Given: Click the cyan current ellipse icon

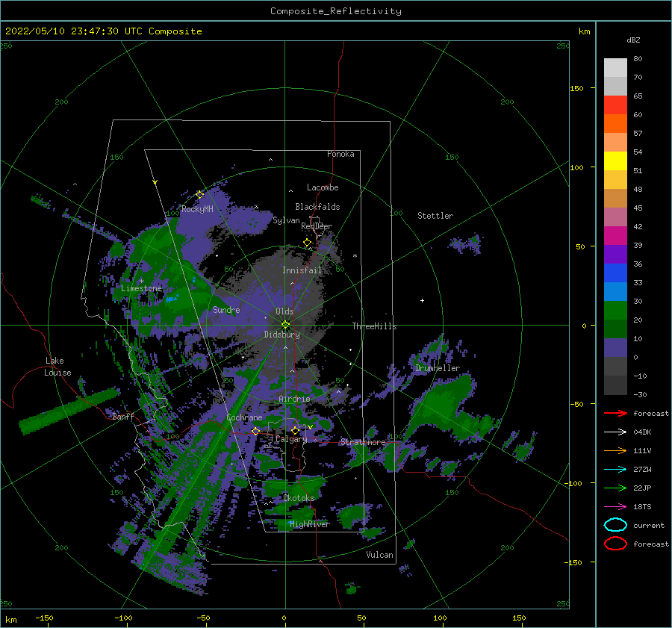Looking at the screenshot, I should pyautogui.click(x=615, y=525).
